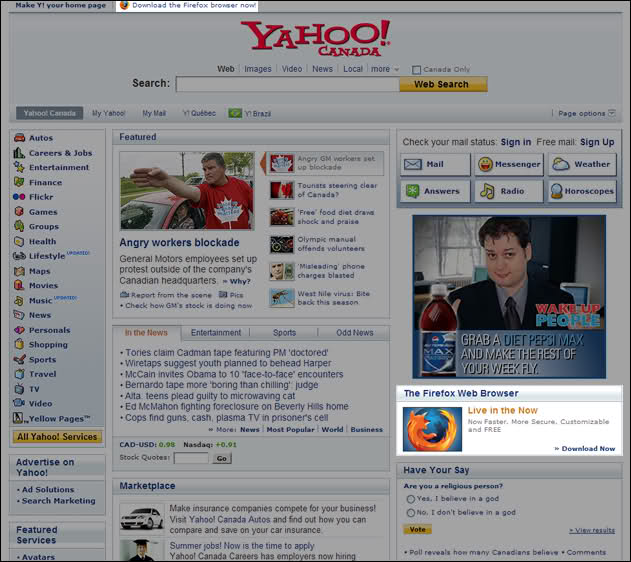Click the Sports icon in sidebar
631x562 pixels.
coord(19,359)
